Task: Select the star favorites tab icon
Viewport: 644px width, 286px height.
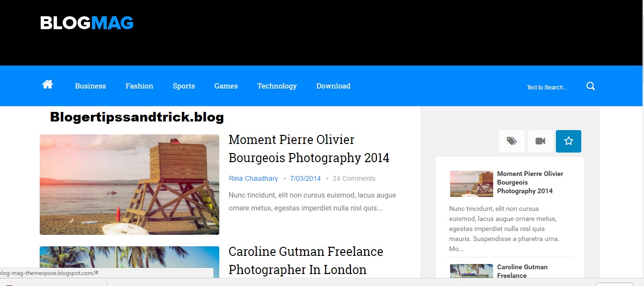Action: point(568,141)
